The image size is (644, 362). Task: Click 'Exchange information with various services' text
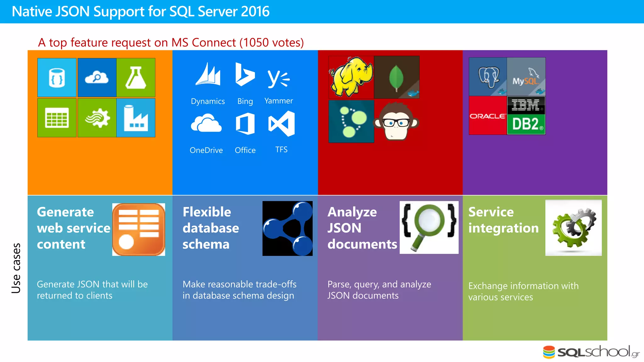pyautogui.click(x=523, y=291)
